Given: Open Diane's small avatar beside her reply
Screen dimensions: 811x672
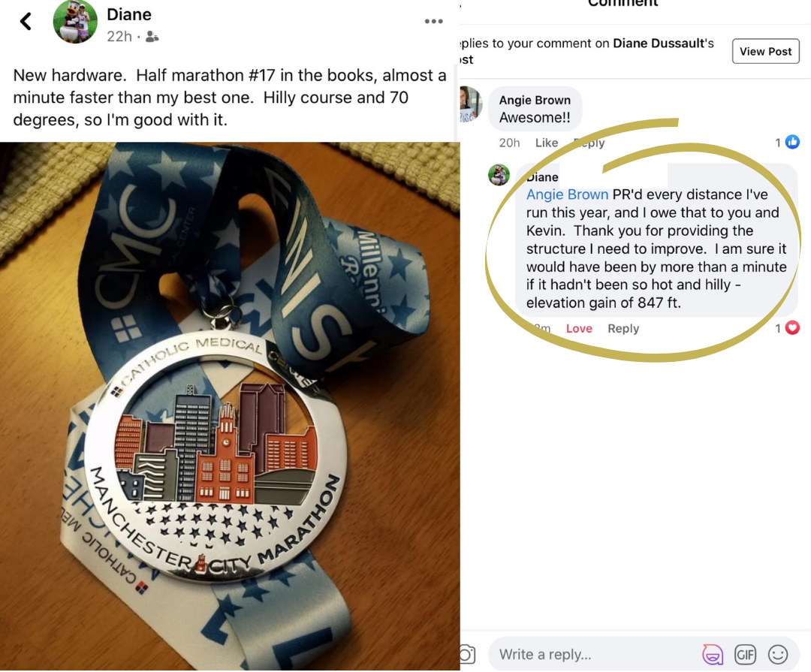Looking at the screenshot, I should [499, 175].
